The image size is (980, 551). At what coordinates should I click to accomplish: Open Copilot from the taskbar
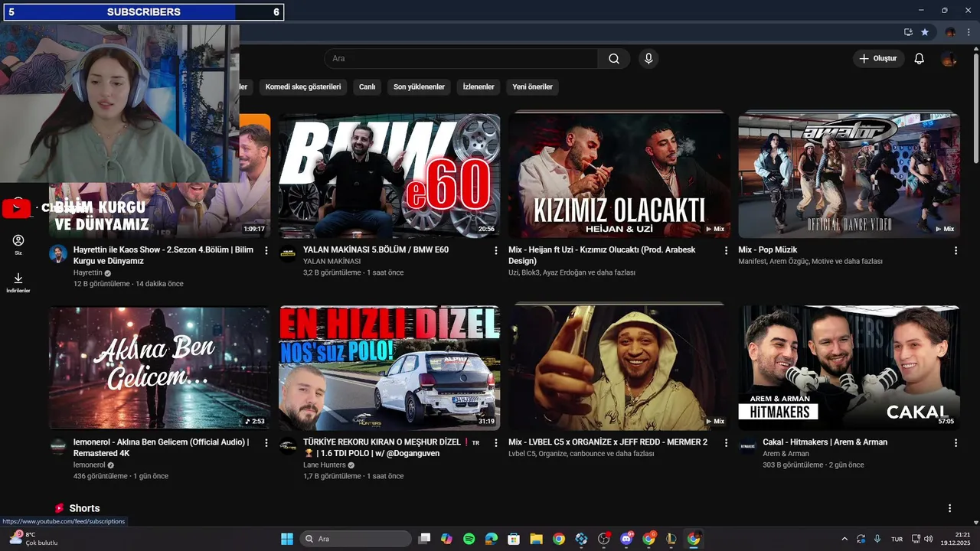click(446, 539)
